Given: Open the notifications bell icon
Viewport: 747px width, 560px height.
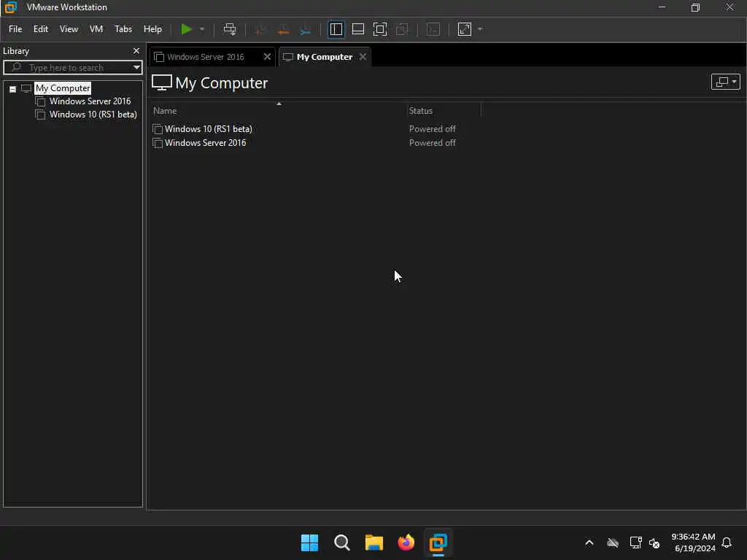Looking at the screenshot, I should pos(727,542).
